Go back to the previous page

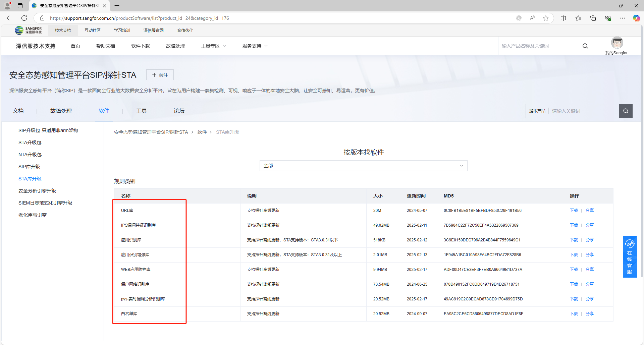pos(9,18)
